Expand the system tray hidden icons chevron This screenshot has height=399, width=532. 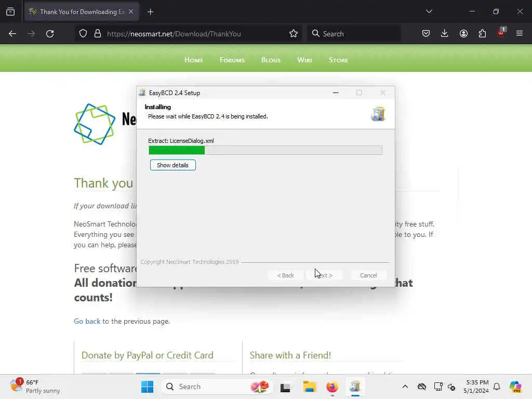tap(405, 387)
